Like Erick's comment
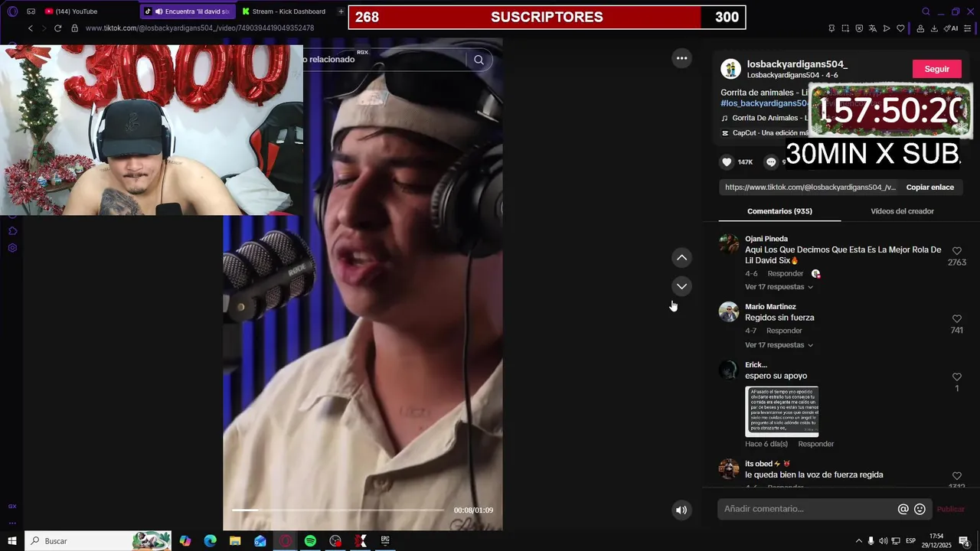The image size is (980, 551). pos(956,377)
